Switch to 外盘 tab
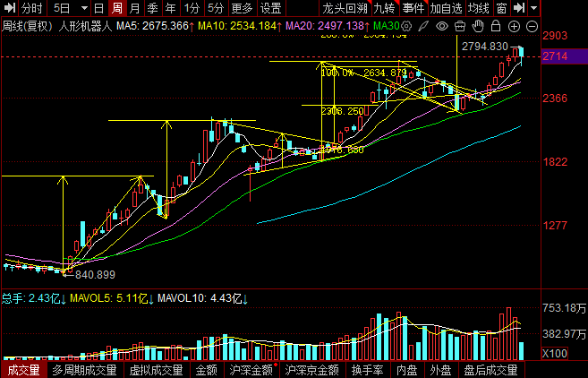 (x=440, y=370)
